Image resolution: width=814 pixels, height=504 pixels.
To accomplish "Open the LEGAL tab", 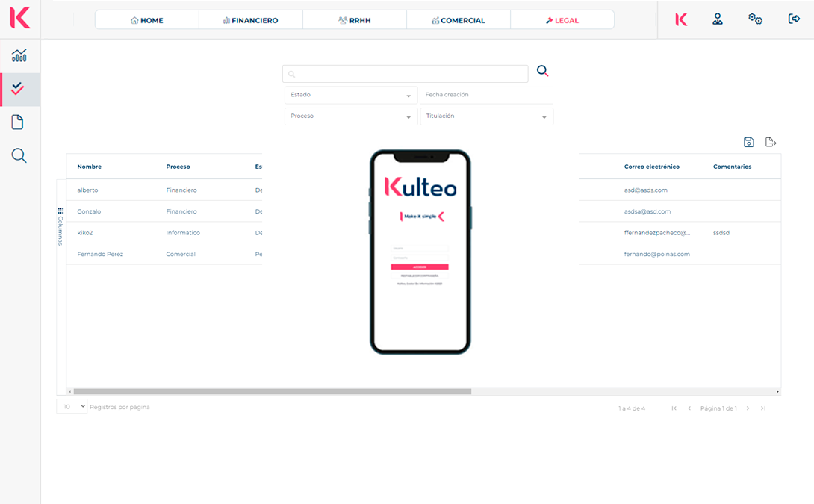I will click(562, 20).
